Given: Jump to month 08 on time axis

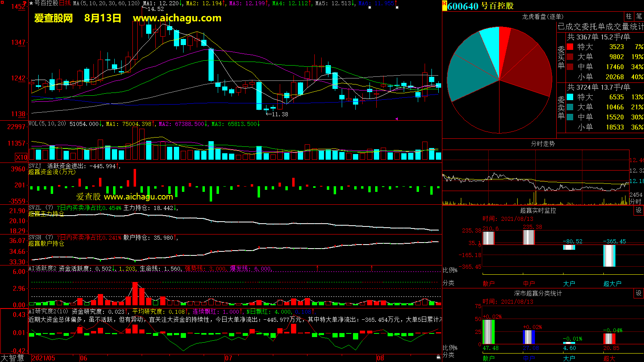Looking at the screenshot, I should [x=380, y=358].
